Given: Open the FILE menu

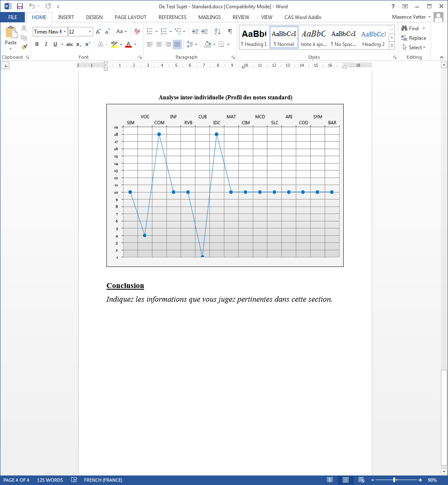Looking at the screenshot, I should coord(12,17).
